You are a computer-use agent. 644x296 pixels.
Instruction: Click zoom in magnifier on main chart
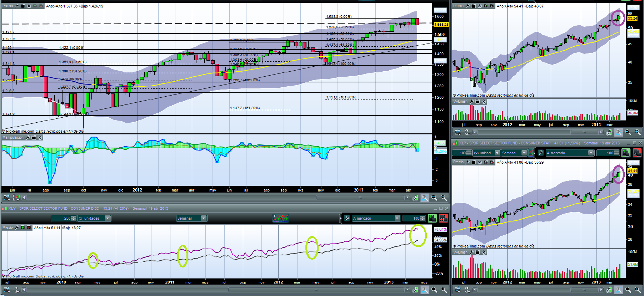tap(444, 198)
